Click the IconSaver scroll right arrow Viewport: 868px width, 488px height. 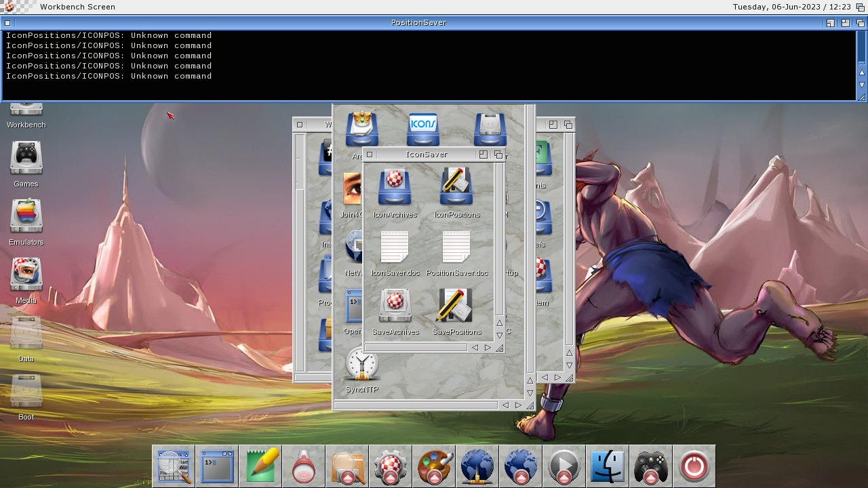(488, 348)
